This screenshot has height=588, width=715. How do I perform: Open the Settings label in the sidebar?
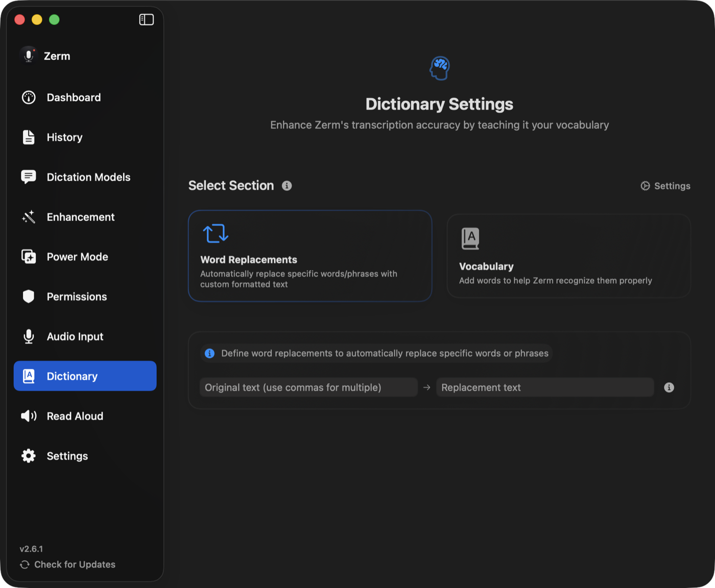(x=67, y=456)
